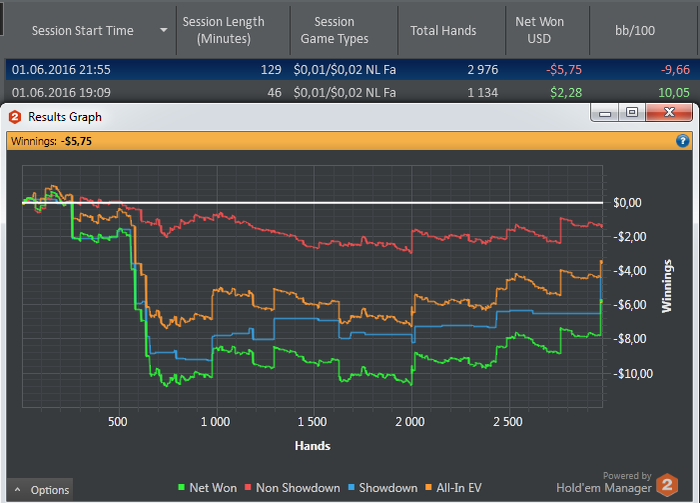Click the -$6,00 axis label
Screen dimensions: 700x503
tap(629, 305)
